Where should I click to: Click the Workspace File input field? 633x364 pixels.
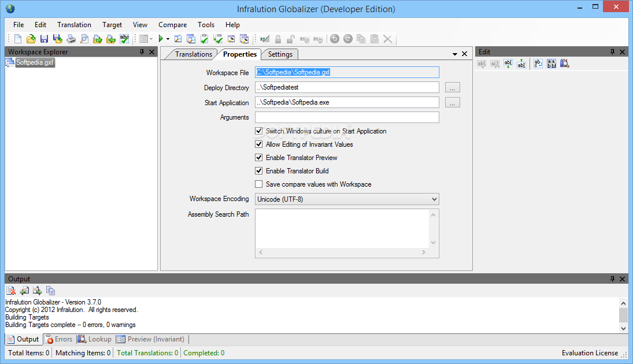(x=347, y=72)
